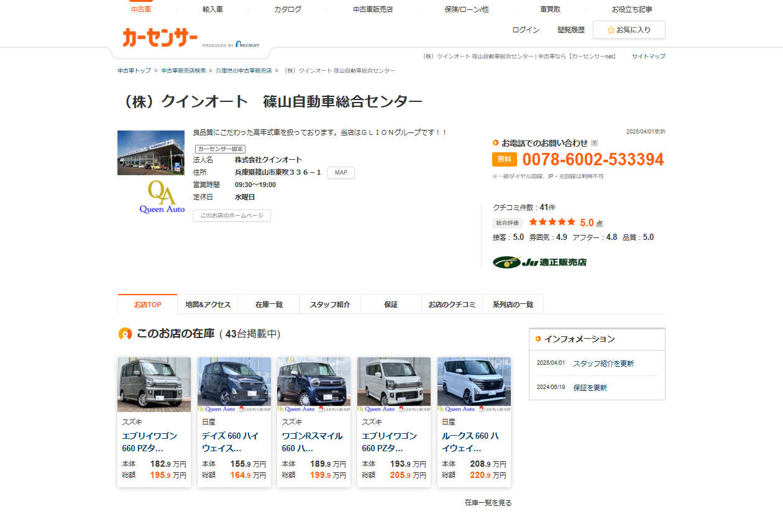Click the 220.9万円 total price
The image size is (783, 532).
(x=488, y=475)
